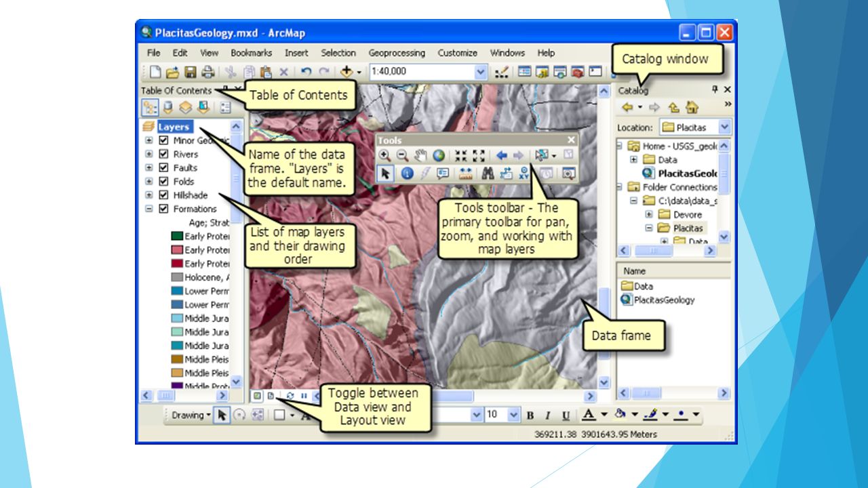Switch to Layout view button

coord(270,395)
